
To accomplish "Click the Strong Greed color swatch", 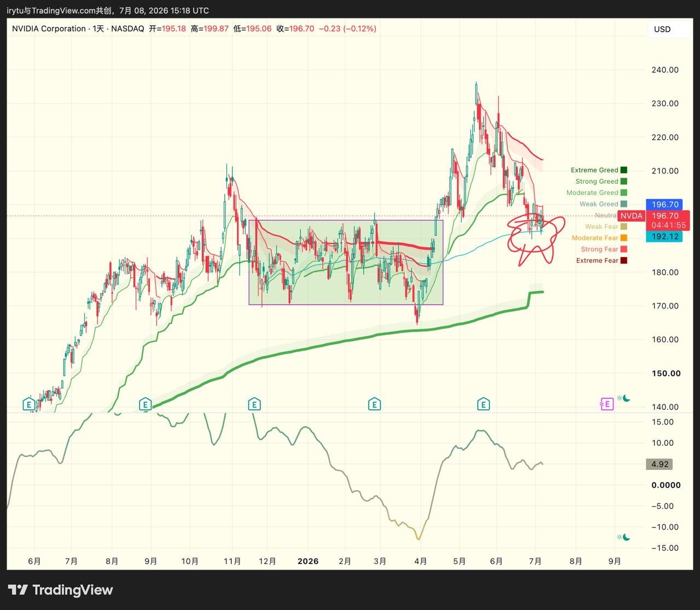I will [x=624, y=182].
